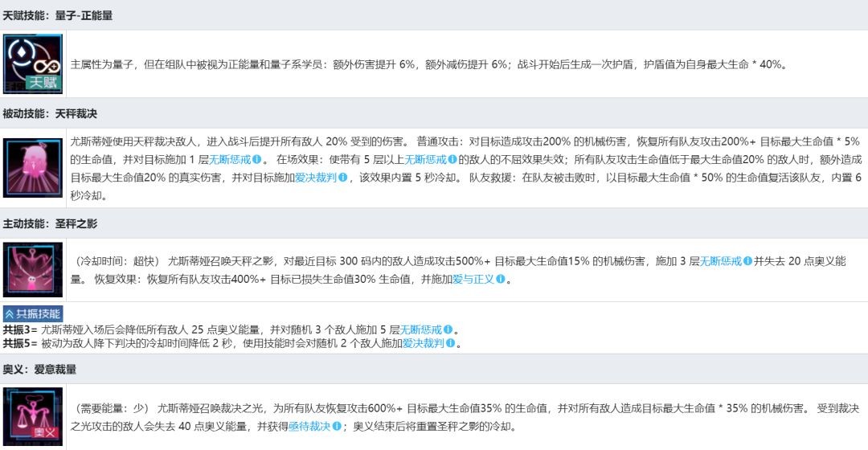Click info icon in 共振5 row
868x450 pixels.
(x=450, y=343)
